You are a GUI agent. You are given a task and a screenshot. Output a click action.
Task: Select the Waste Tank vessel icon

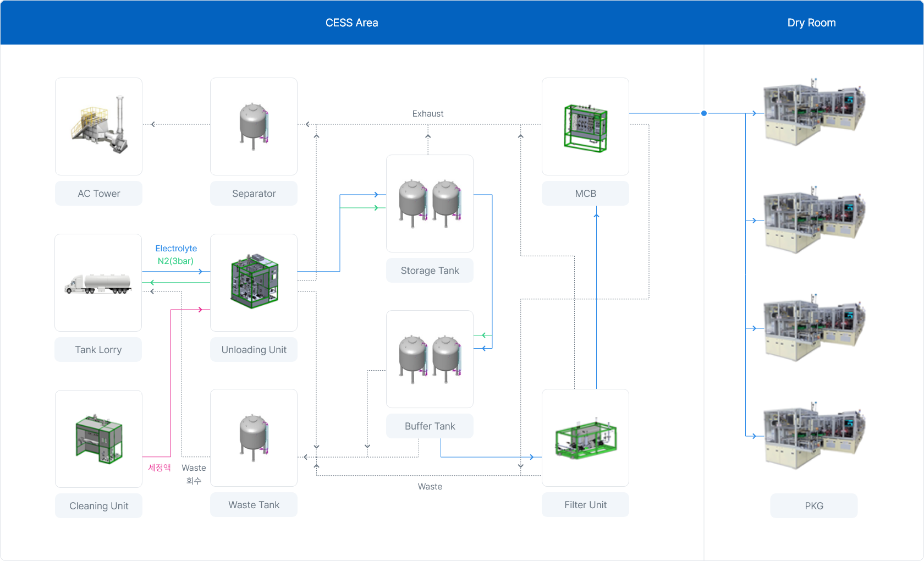254,438
